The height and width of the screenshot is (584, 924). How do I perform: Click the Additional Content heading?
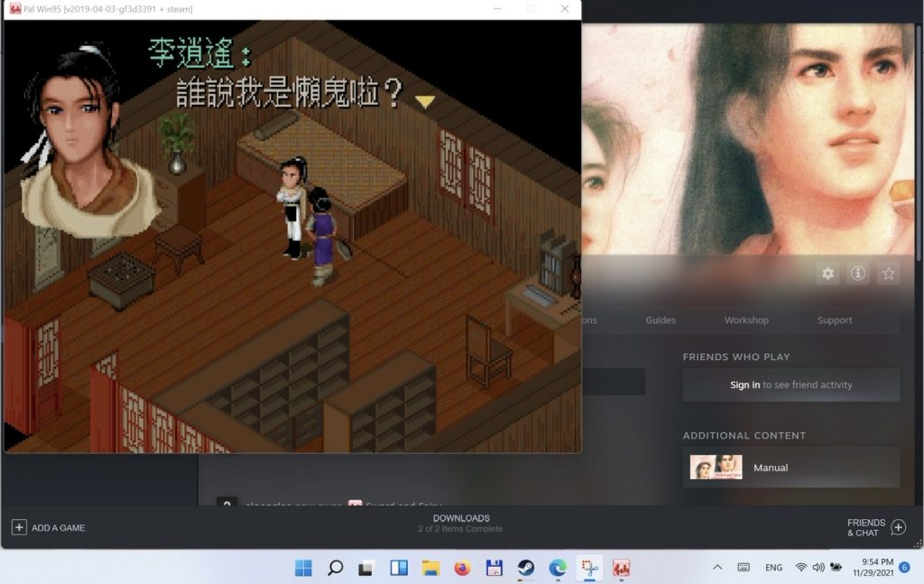[744, 435]
